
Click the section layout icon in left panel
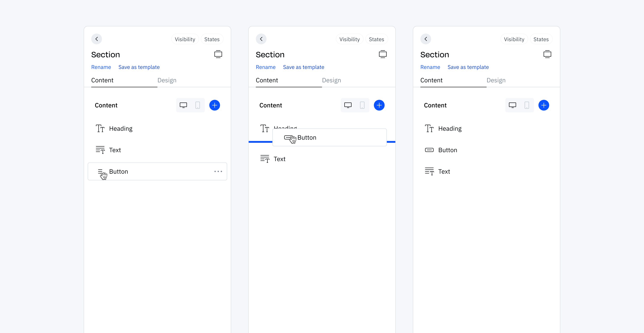[x=218, y=54]
